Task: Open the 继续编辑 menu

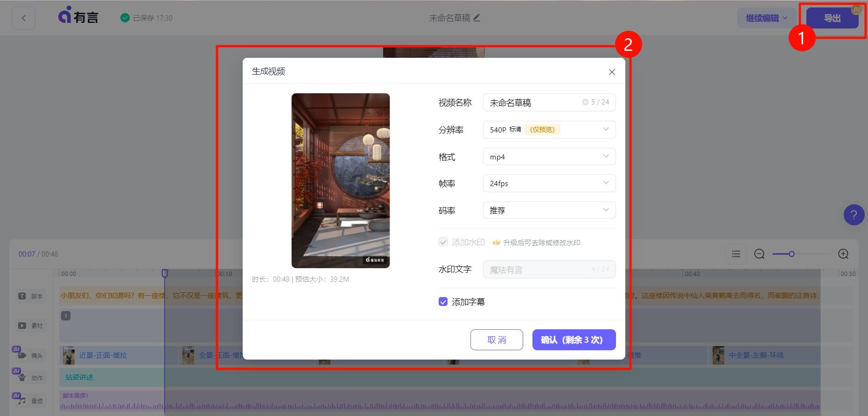Action: (766, 18)
